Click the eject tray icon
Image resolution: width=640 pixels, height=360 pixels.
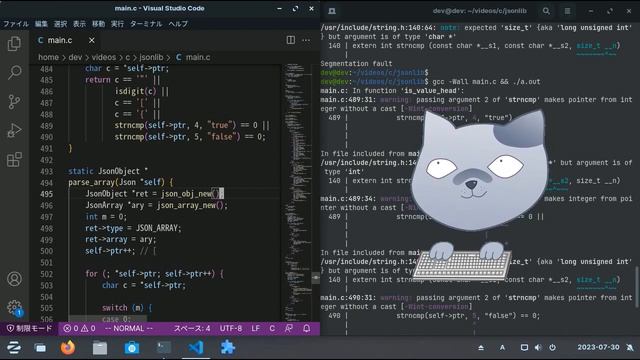point(481,348)
